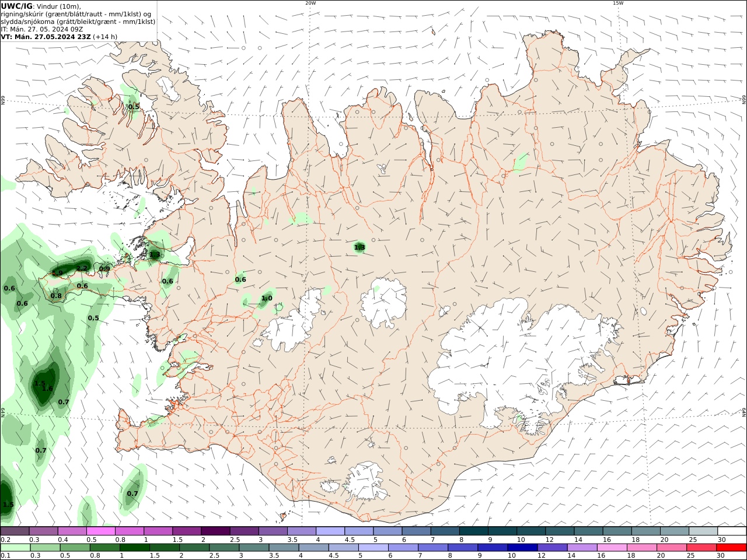Click the 0.1 label under rain scale
The width and height of the screenshot is (747, 560).
click(5, 556)
